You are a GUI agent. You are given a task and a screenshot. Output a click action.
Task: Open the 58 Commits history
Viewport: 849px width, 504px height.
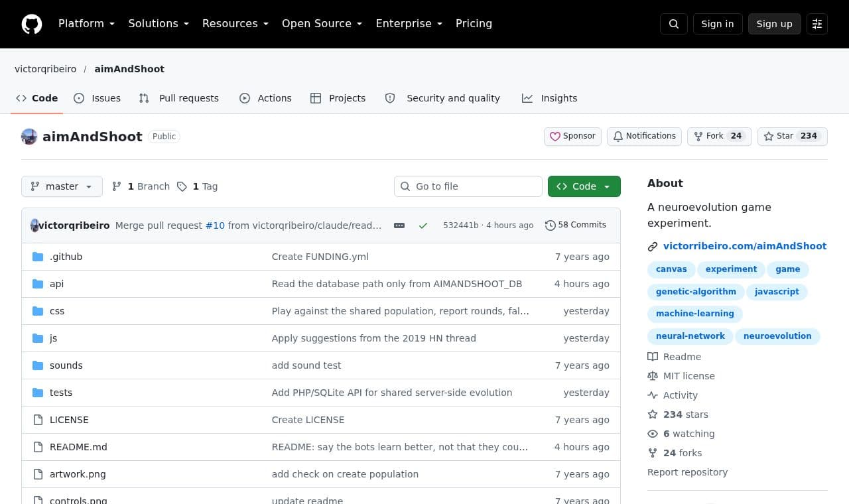pyautogui.click(x=576, y=225)
